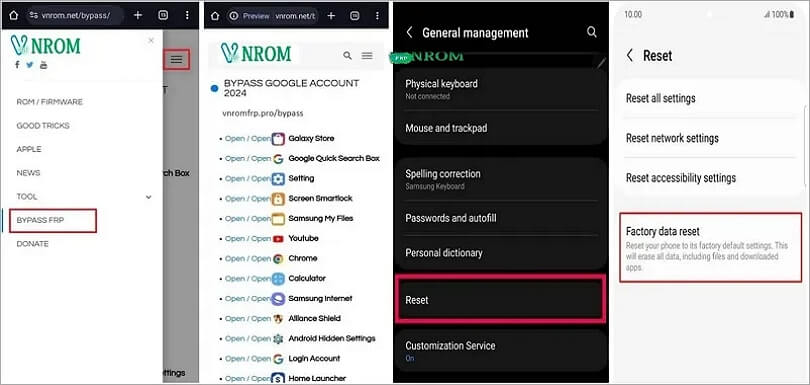
Task: Tap Login Account Google icon
Action: click(278, 359)
